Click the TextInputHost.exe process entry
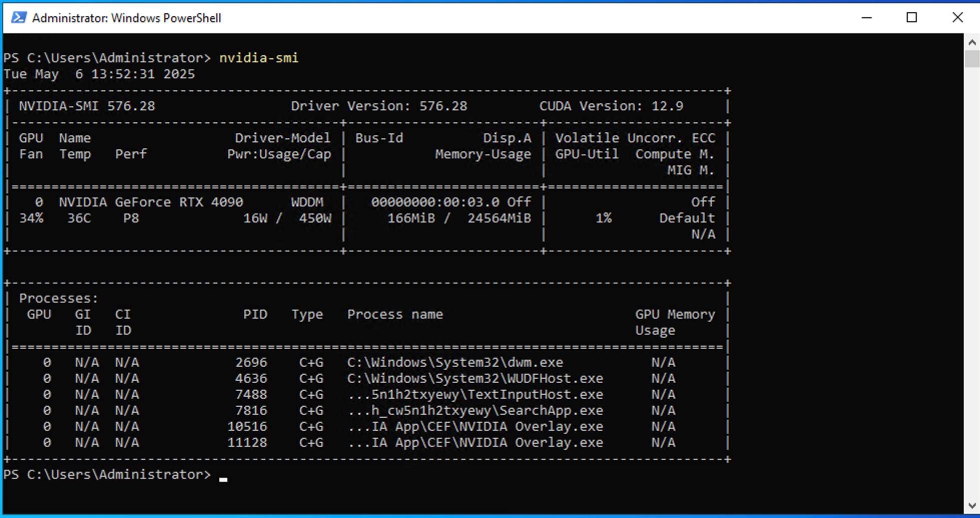Viewport: 980px width, 518px height. pyautogui.click(x=475, y=395)
